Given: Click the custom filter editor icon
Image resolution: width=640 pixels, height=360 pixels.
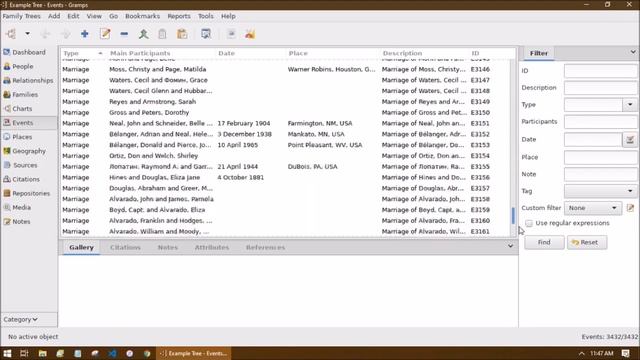Looking at the screenshot, I should coord(630,208).
